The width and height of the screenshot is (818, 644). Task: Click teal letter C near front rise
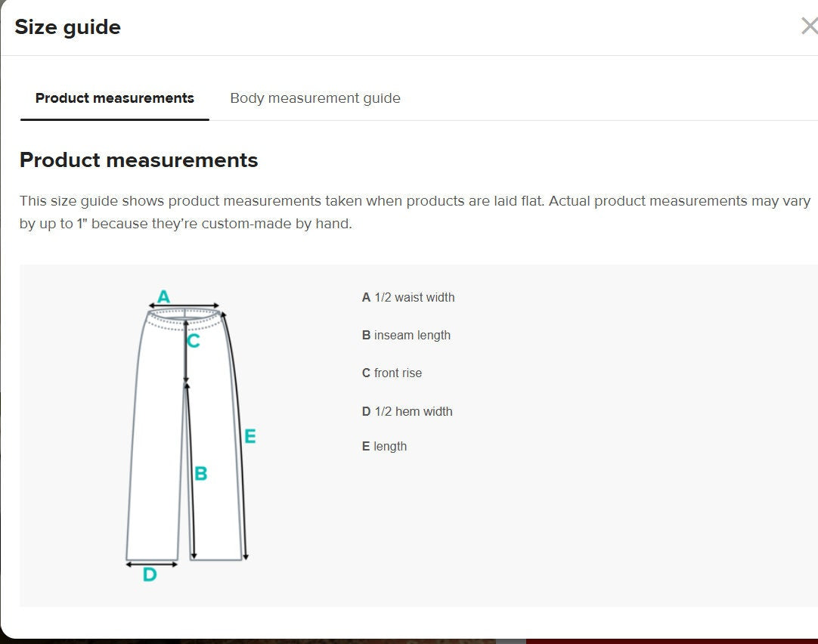pos(194,342)
